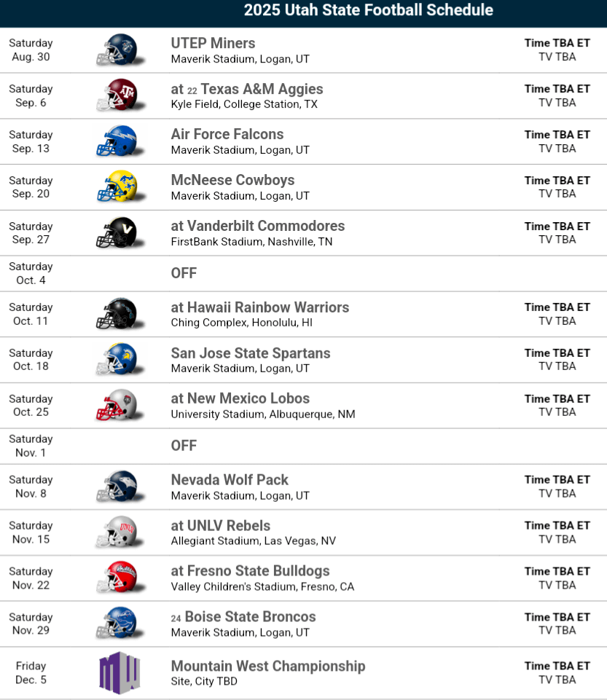This screenshot has width=607, height=700.
Task: Click the McNeese Cowboys helmet icon
Action: click(x=117, y=187)
